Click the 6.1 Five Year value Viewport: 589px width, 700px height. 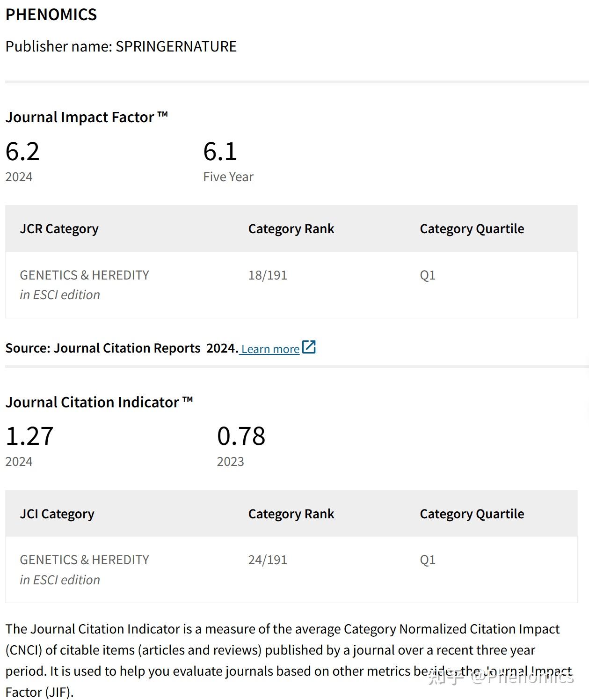(220, 151)
